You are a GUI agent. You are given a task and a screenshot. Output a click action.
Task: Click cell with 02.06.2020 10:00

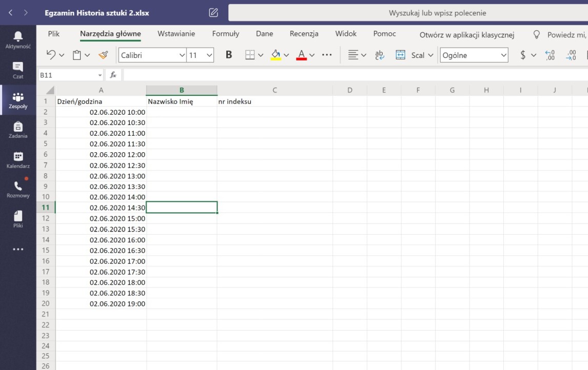[x=101, y=112]
